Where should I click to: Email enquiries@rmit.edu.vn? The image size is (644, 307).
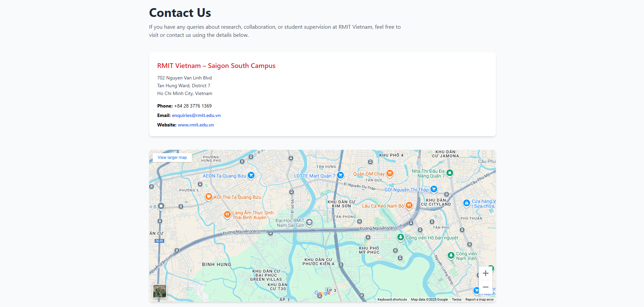196,115
